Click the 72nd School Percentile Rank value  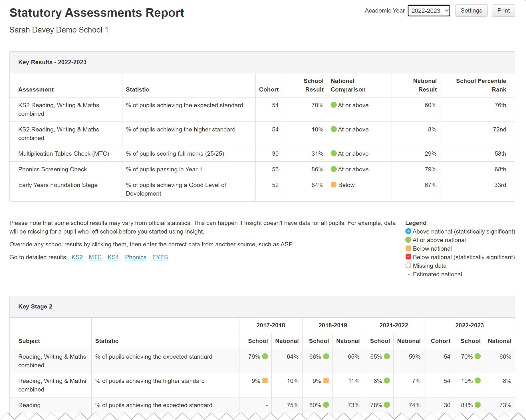click(499, 129)
